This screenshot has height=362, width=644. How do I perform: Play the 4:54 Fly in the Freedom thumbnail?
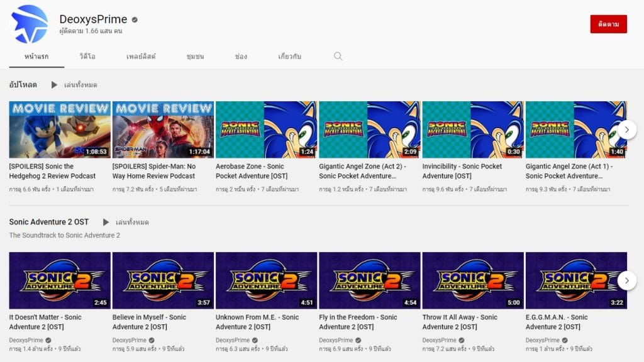coord(370,280)
